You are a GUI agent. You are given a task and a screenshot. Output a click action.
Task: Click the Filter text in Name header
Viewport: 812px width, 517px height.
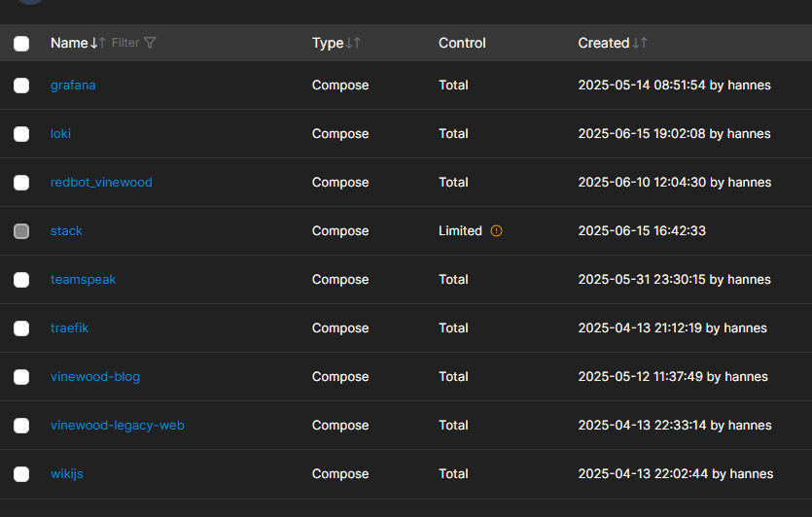coord(125,43)
